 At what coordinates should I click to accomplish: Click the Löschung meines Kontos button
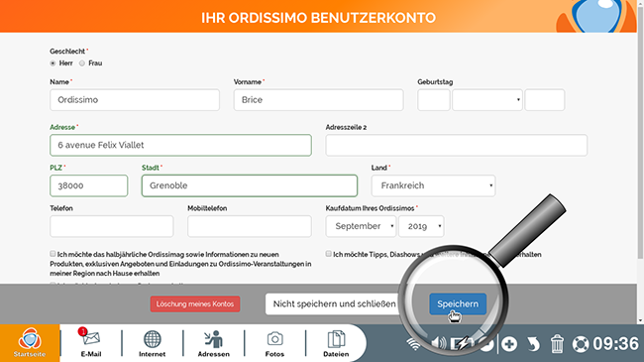tap(195, 304)
